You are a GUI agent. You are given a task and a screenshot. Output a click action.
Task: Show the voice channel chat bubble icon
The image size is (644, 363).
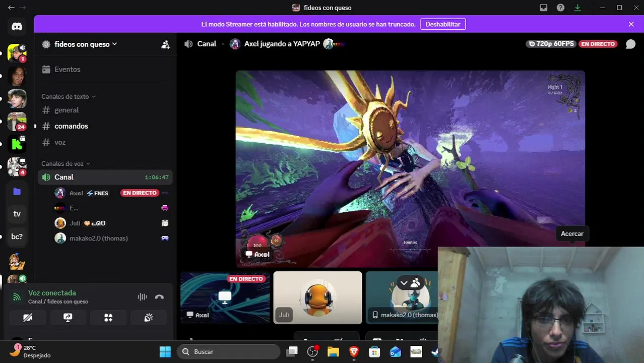(x=630, y=44)
